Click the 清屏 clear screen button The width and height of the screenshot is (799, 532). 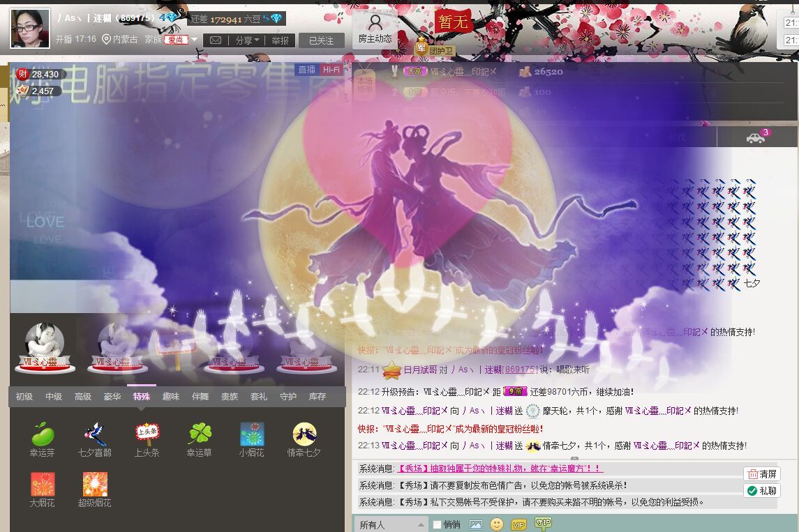761,474
